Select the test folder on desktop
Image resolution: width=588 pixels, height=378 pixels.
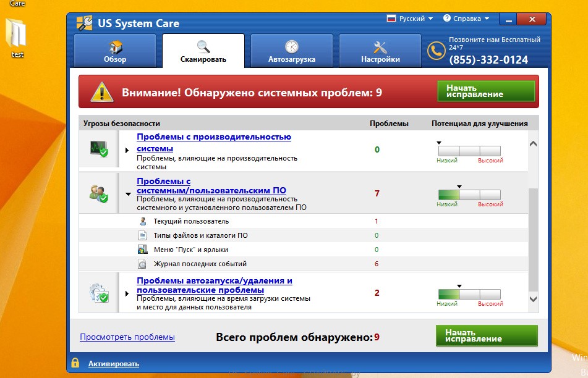17,38
